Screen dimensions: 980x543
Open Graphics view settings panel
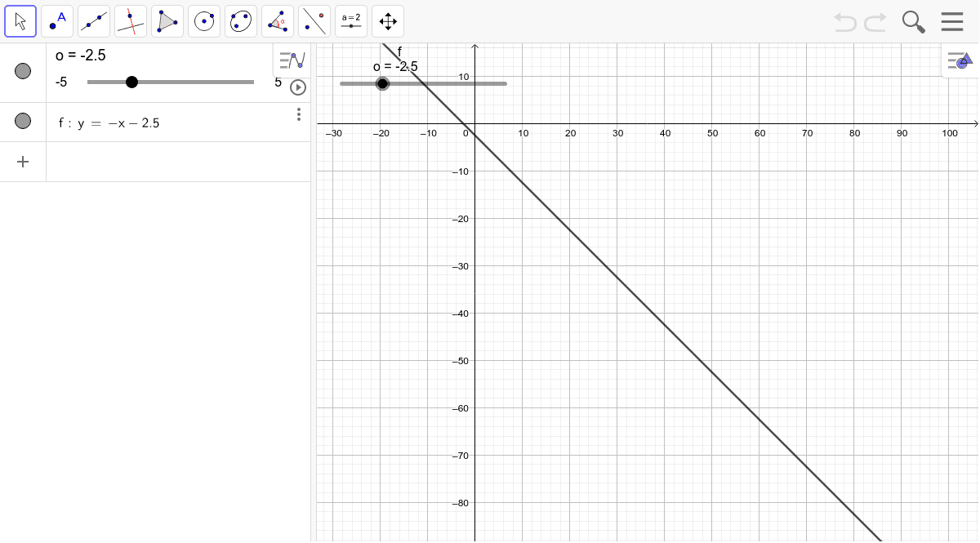tap(958, 60)
